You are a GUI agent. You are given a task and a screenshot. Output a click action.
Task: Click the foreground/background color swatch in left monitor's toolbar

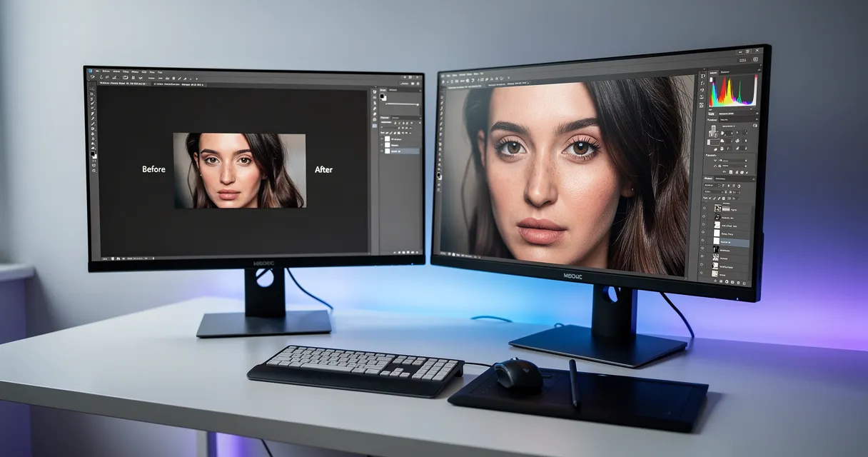coord(94,155)
